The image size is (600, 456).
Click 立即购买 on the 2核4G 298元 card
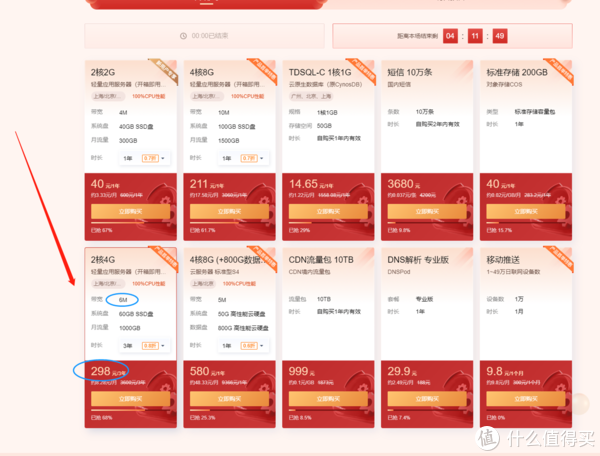[130, 399]
